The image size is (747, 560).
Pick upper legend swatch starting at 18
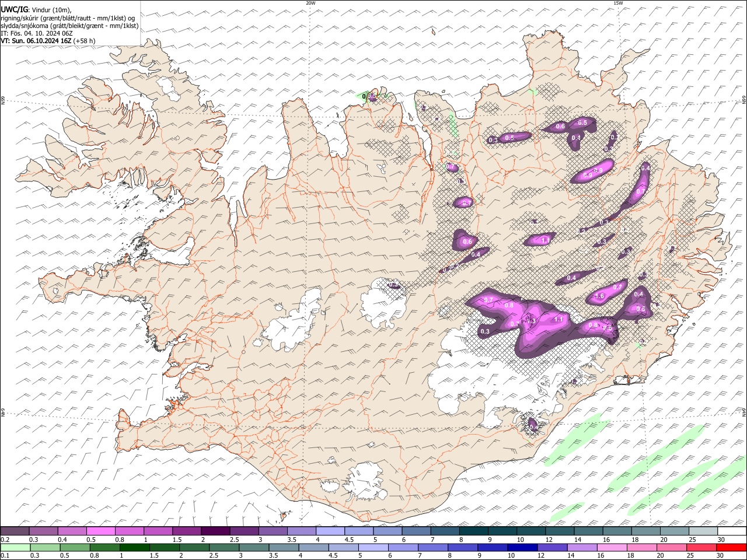tap(646, 531)
